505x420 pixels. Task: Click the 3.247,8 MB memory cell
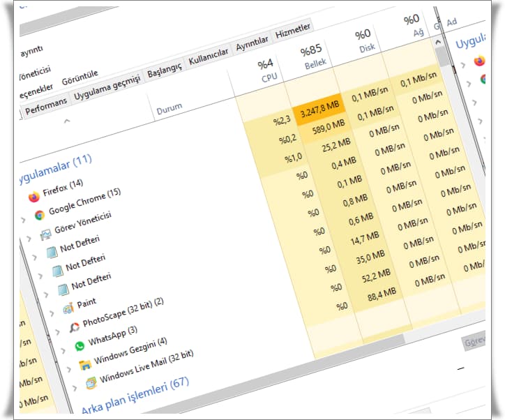point(319,109)
